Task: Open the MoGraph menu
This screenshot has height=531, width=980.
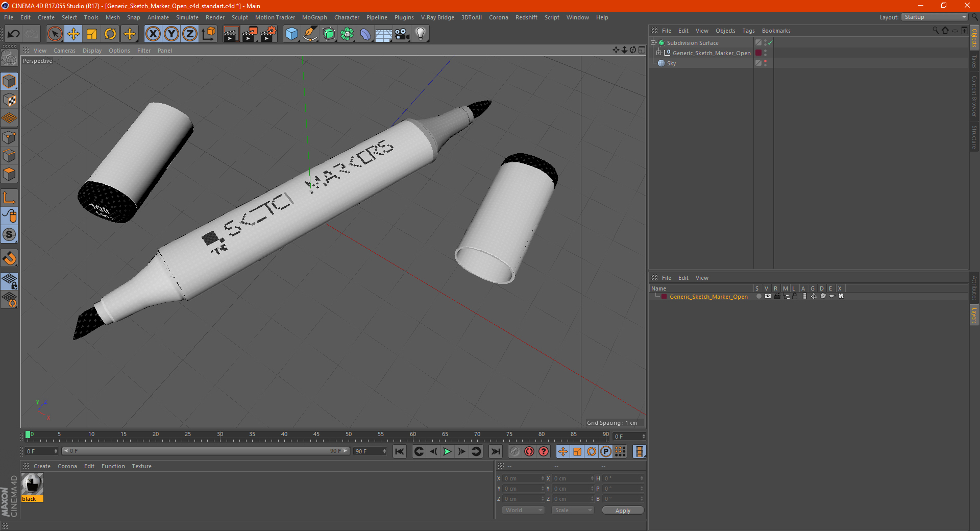Action: 314,17
